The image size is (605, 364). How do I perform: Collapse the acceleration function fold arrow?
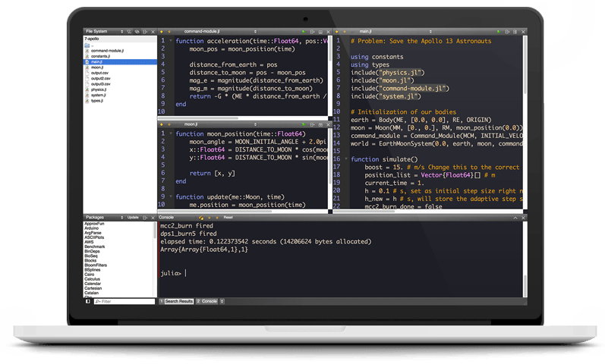tap(171, 41)
